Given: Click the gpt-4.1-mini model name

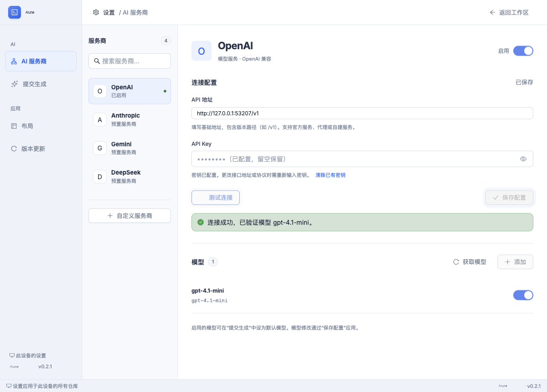Looking at the screenshot, I should coord(208,290).
